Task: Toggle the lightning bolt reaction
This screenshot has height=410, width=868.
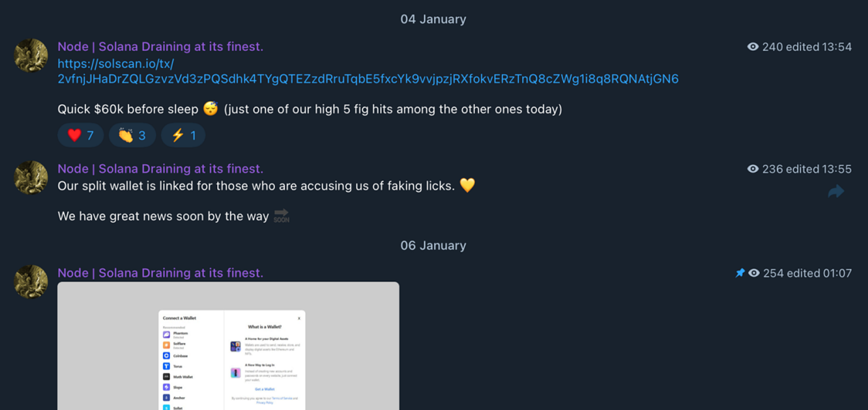Action: pos(183,135)
